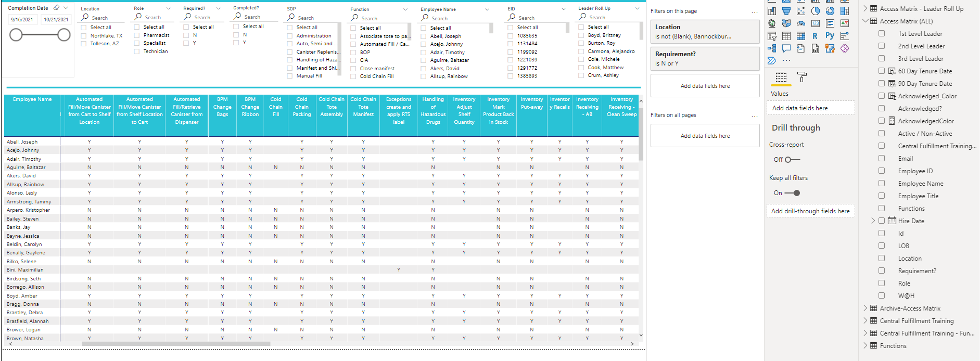
Task: Select the Filled map visual
Action: tap(786, 23)
